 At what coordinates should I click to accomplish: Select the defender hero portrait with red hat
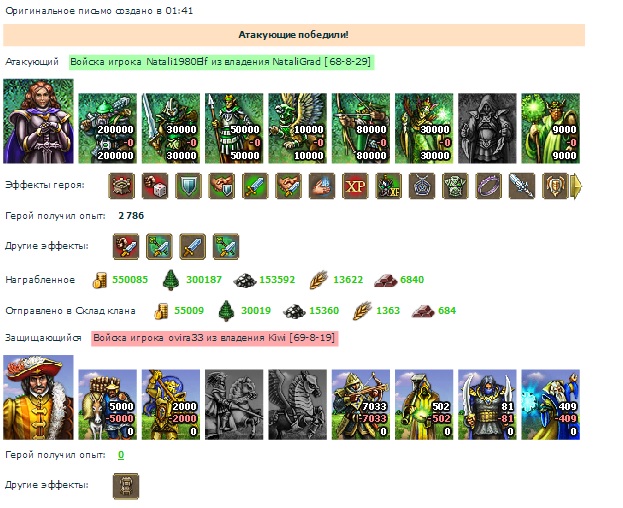click(x=39, y=398)
